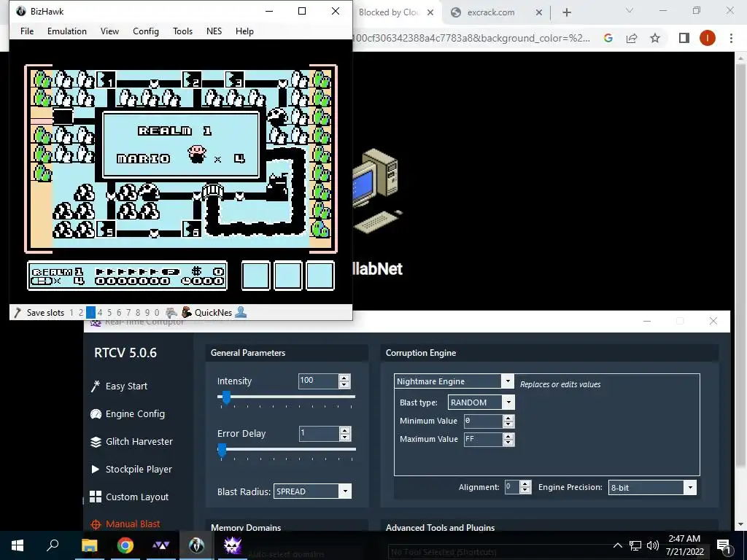Viewport: 747px width, 560px height.
Task: Click the controller icon in BizHawk status bar
Action: (171, 312)
